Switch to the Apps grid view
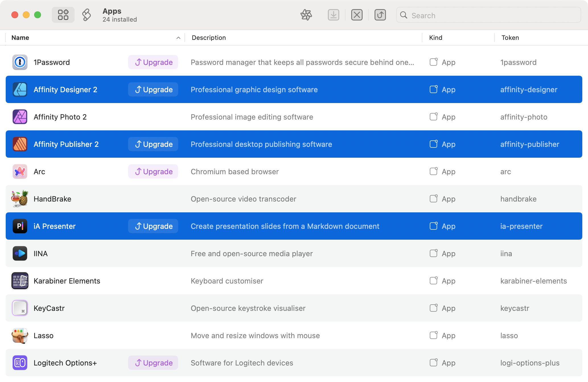Viewport: 588px width, 382px height. [63, 15]
